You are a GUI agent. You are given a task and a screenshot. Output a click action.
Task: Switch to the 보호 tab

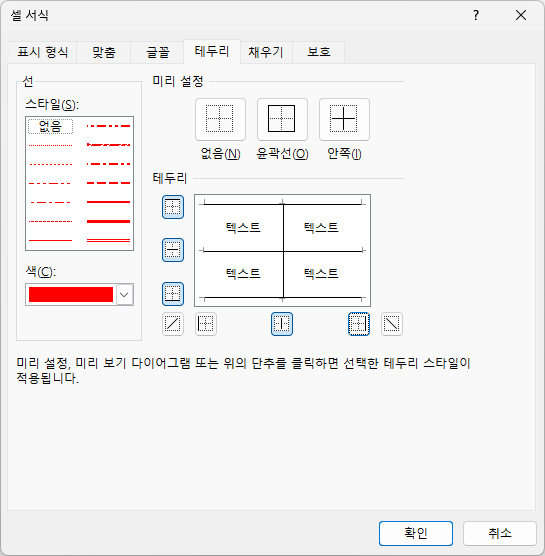click(x=318, y=52)
